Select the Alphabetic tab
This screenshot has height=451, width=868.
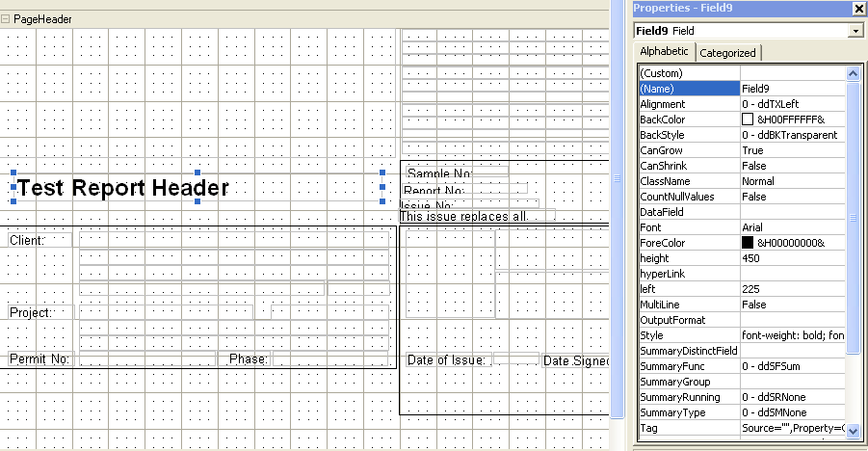pos(665,52)
